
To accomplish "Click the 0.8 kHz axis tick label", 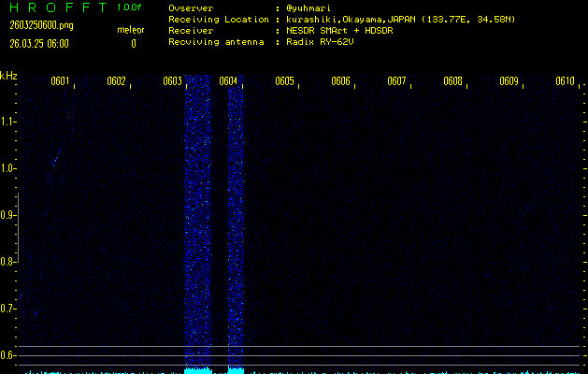I will click(7, 262).
